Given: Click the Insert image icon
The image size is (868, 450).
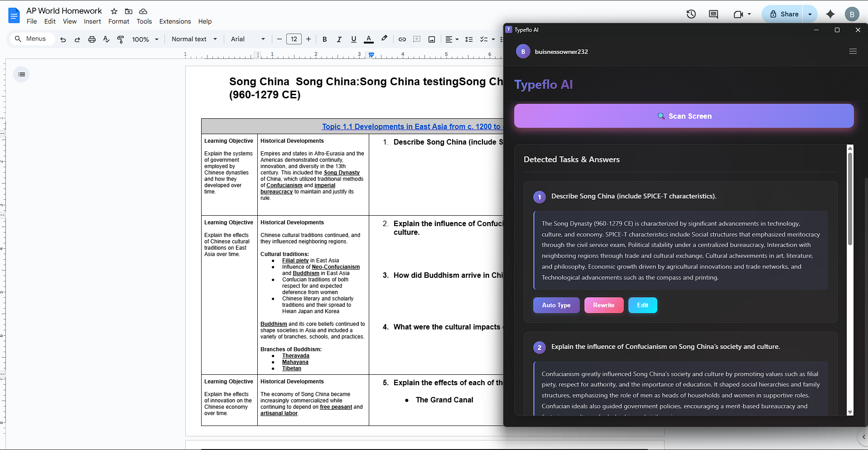Looking at the screenshot, I should pyautogui.click(x=432, y=39).
